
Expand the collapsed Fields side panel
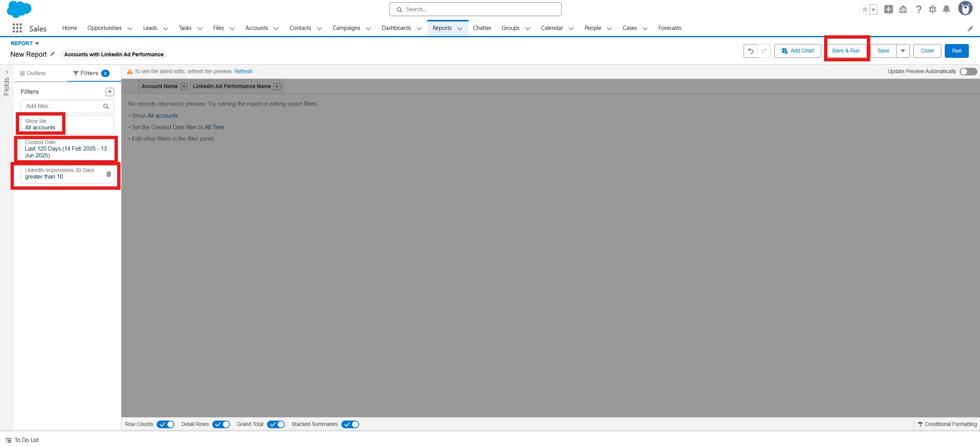[x=7, y=72]
